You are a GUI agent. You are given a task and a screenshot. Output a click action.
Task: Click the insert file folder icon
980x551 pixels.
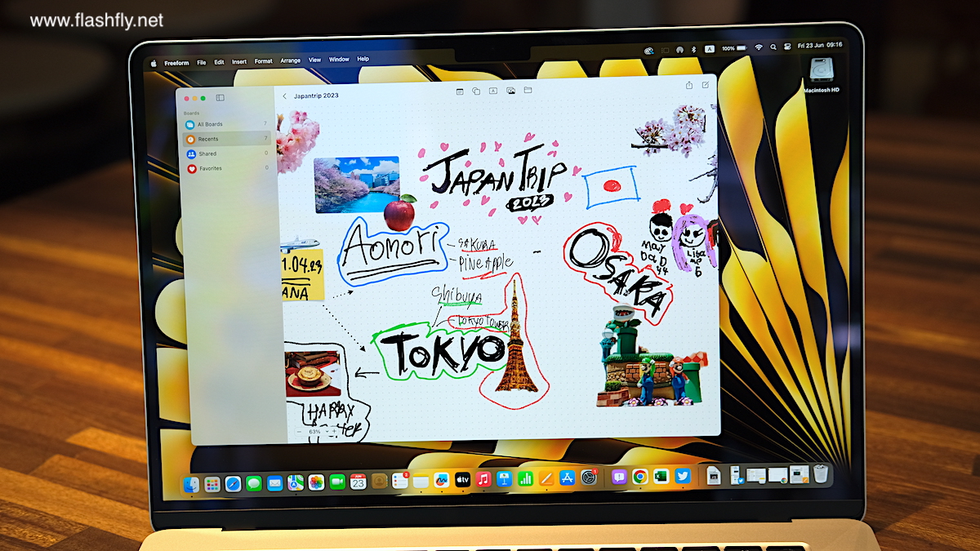coord(528,91)
